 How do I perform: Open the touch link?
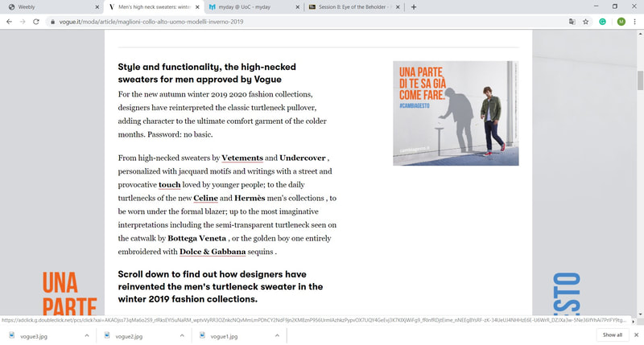170,185
